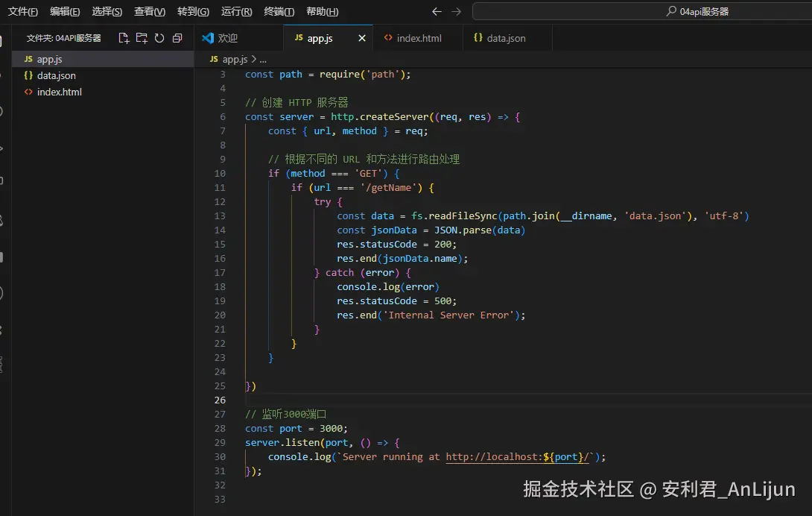The height and width of the screenshot is (516, 812).
Task: Click the VS Code icon on 欢迎 tab
Action: point(208,38)
